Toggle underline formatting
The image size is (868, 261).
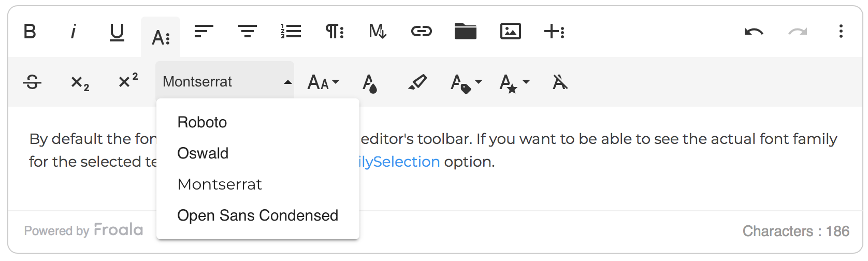point(117,32)
